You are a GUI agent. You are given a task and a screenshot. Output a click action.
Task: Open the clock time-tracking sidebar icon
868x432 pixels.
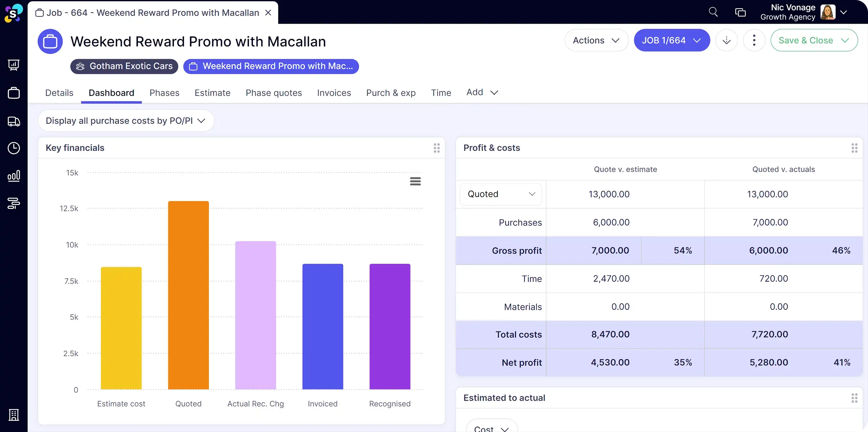click(13, 148)
